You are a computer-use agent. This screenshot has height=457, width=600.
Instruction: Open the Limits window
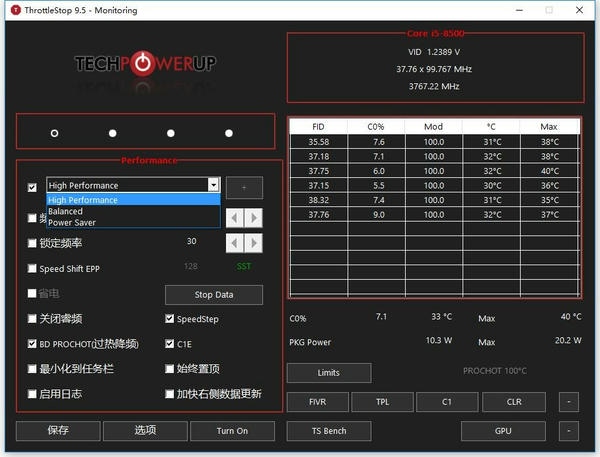tap(329, 373)
